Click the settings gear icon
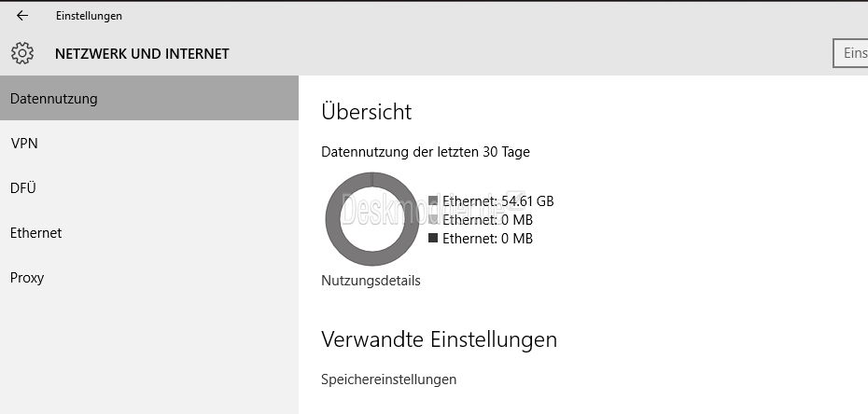The image size is (868, 414). tap(22, 54)
